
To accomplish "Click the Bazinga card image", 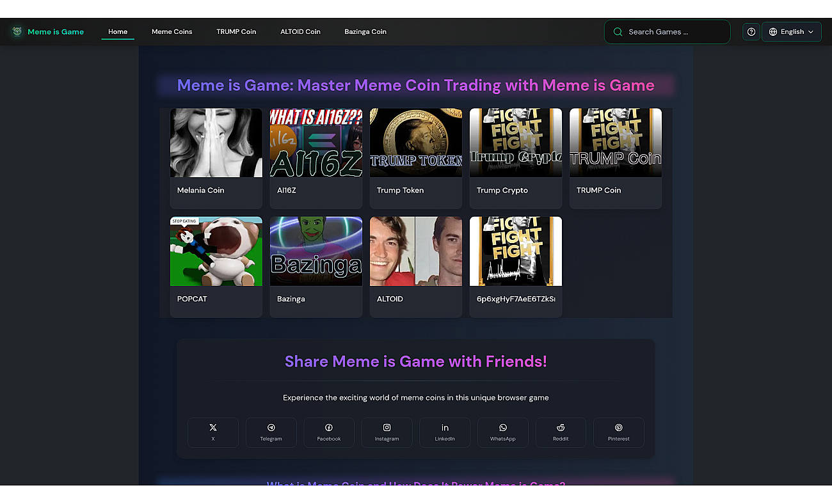I will click(x=316, y=251).
